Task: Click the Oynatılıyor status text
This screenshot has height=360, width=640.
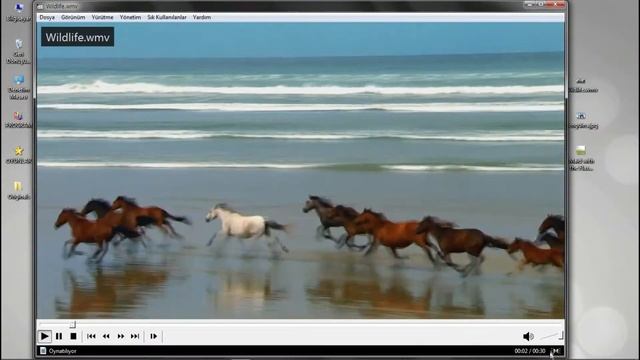Action: 62,351
